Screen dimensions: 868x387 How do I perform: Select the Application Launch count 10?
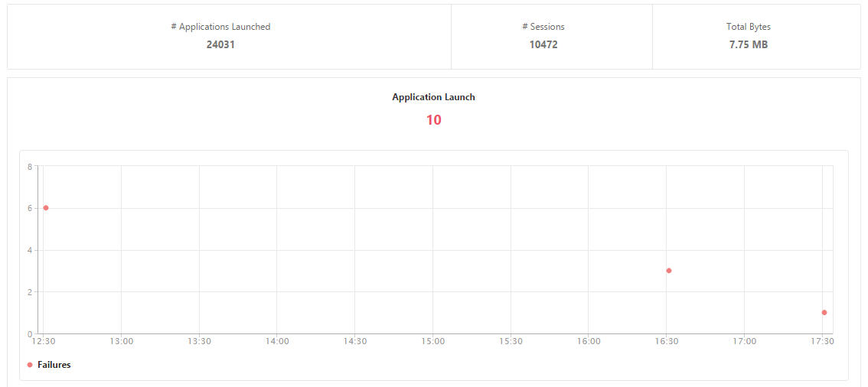tap(433, 120)
